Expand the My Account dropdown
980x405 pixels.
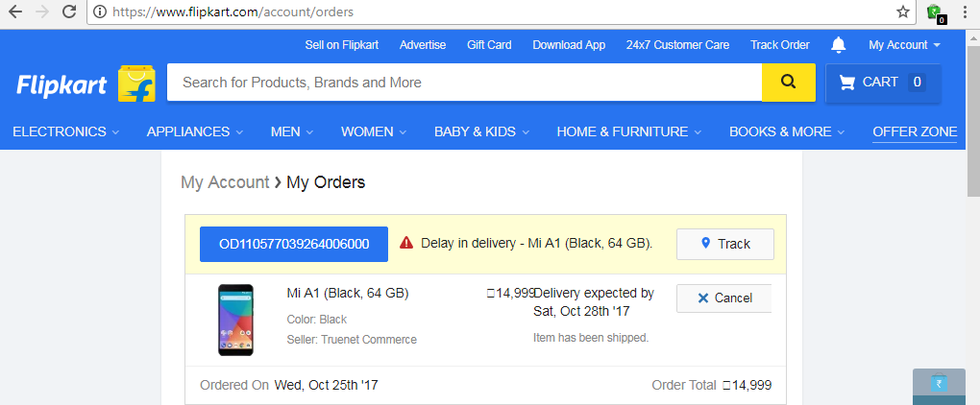click(x=904, y=45)
